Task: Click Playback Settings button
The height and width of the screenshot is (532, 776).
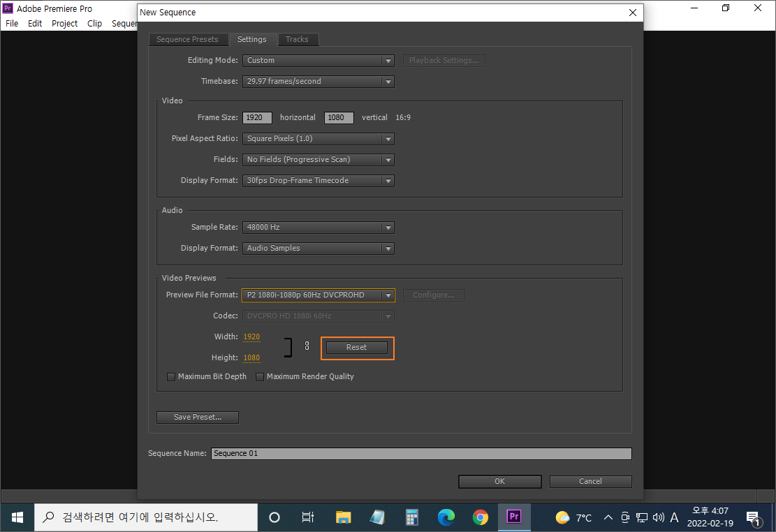Action: pyautogui.click(x=444, y=60)
